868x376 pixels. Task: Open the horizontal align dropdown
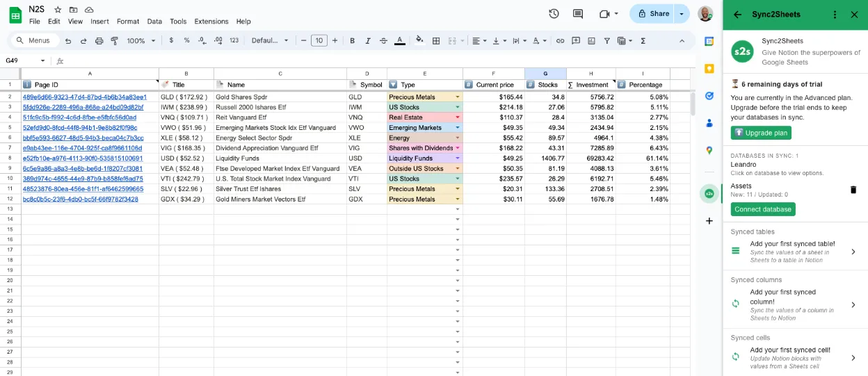pyautogui.click(x=479, y=41)
